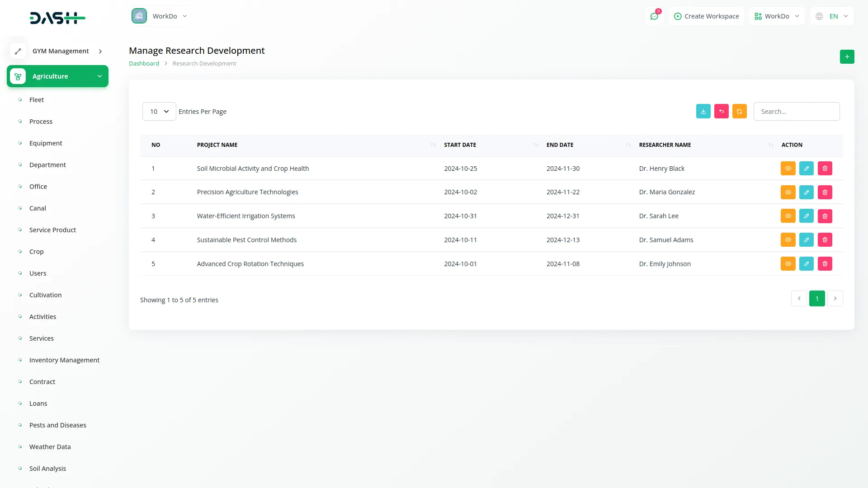Open the entries per page dropdown
The image size is (868, 488).
(159, 112)
